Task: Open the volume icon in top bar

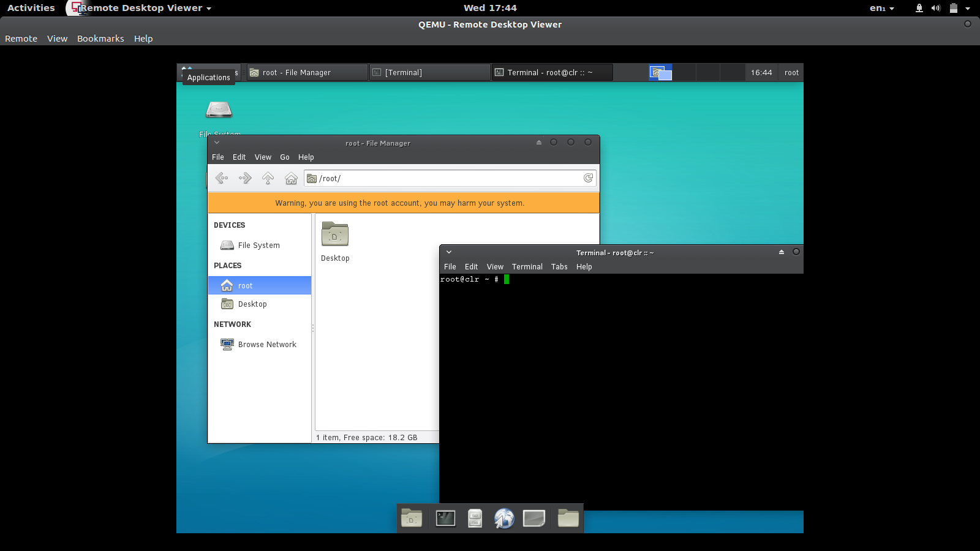Action: pos(936,8)
